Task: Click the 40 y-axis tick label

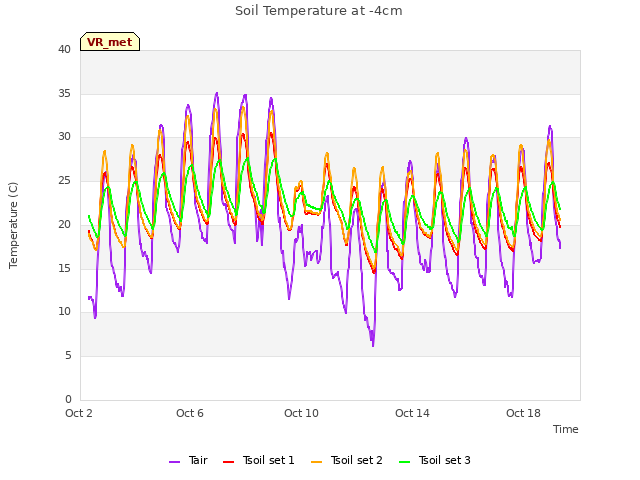Action: coord(64,49)
